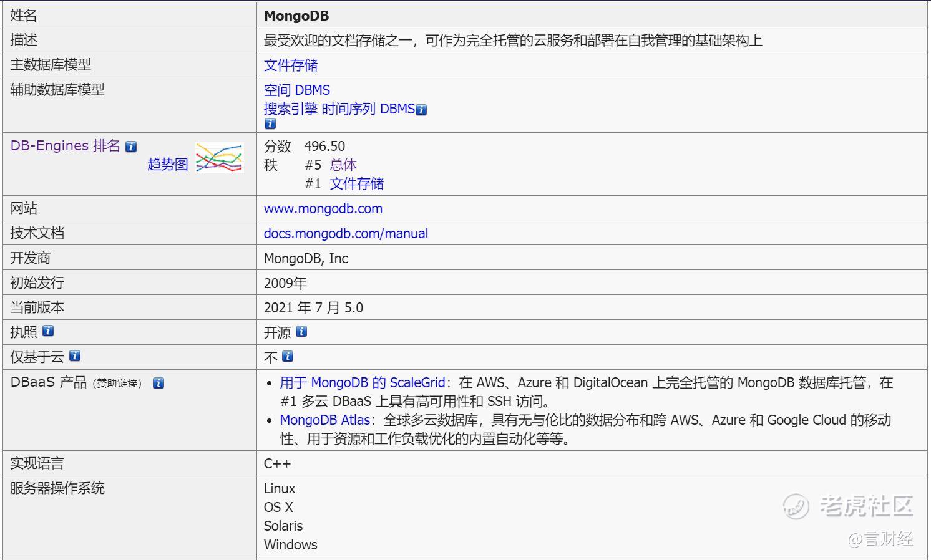Open 用于 MongoDB 的 ScaleGrid link
931x560 pixels.
pyautogui.click(x=363, y=382)
